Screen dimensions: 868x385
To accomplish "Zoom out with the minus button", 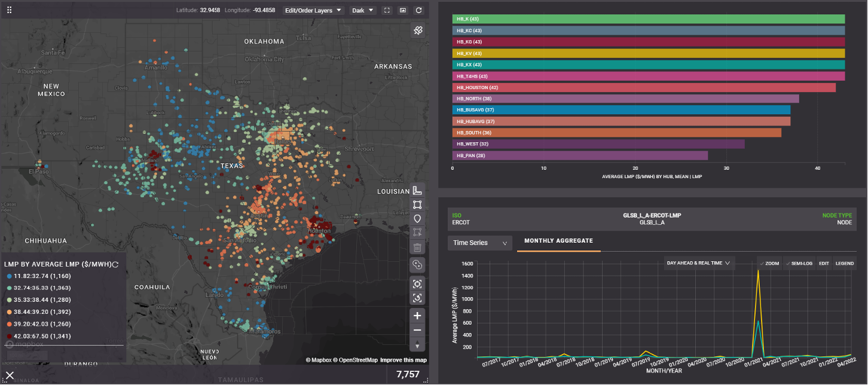I will 417,330.
